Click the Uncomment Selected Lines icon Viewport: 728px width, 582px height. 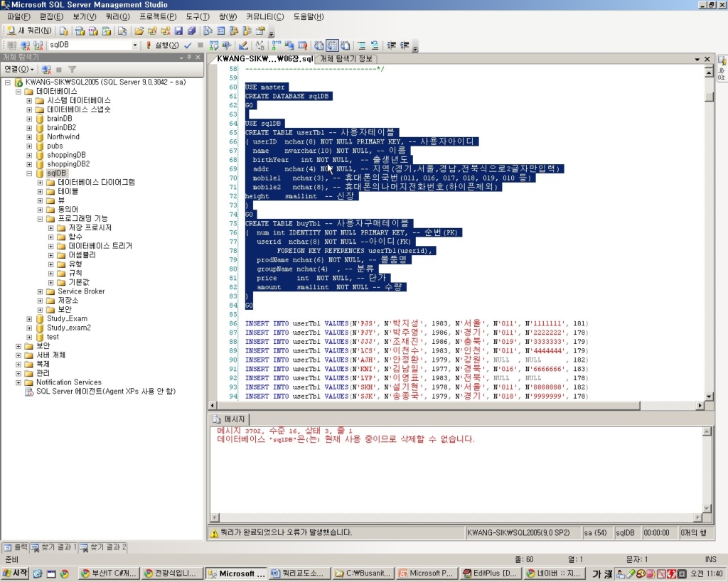(374, 45)
